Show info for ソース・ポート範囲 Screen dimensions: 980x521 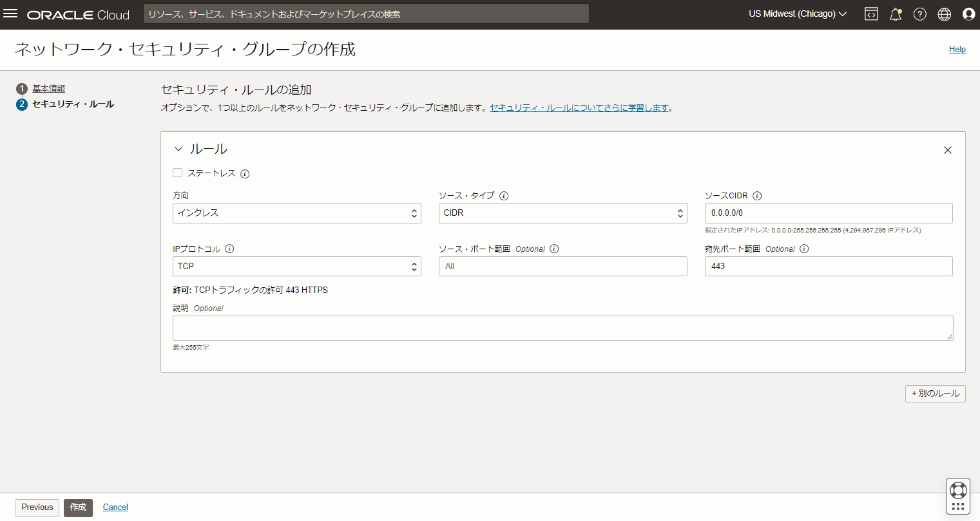coord(554,249)
